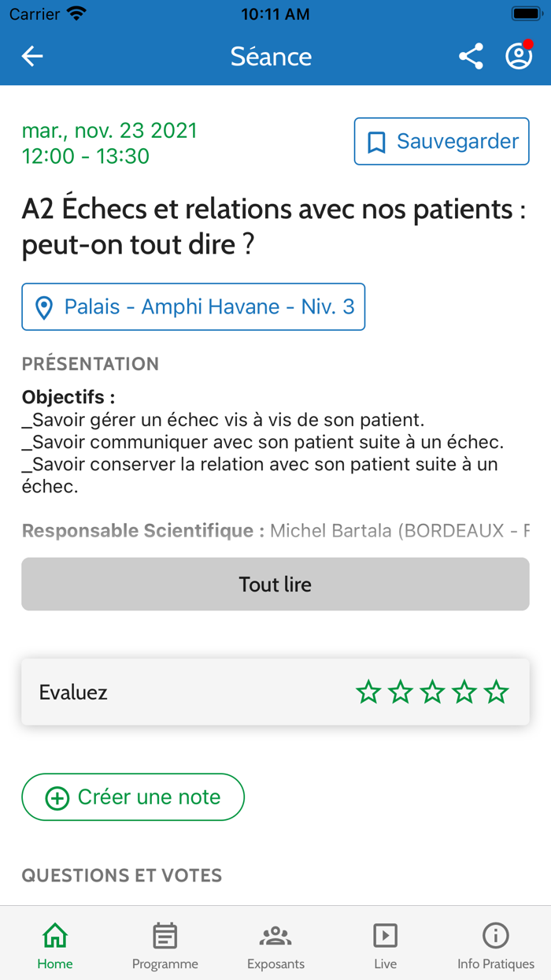Open the Programme calendar icon
This screenshot has width=551, height=980.
(165, 935)
